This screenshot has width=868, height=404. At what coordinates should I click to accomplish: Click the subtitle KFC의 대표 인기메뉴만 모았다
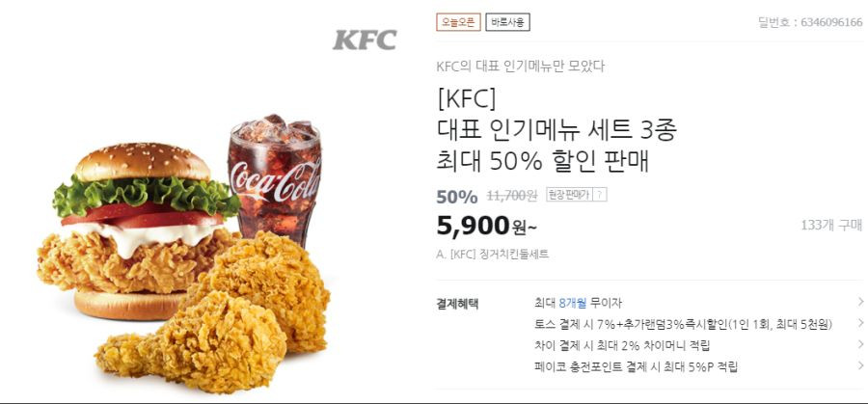coord(521,67)
